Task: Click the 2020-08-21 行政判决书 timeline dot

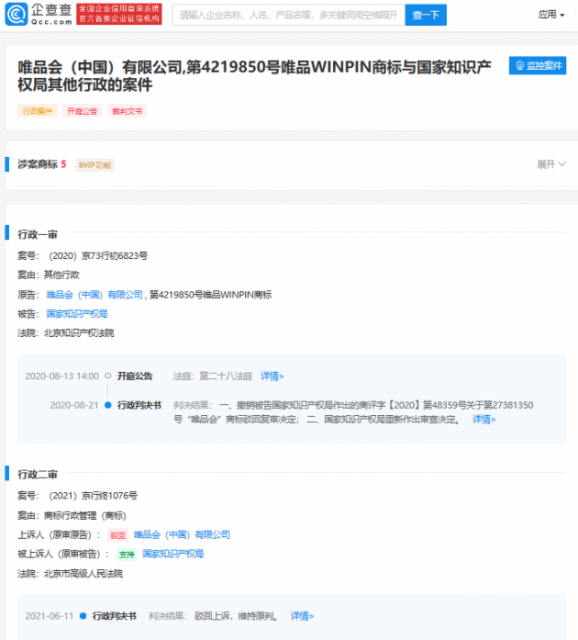Action: click(x=108, y=405)
